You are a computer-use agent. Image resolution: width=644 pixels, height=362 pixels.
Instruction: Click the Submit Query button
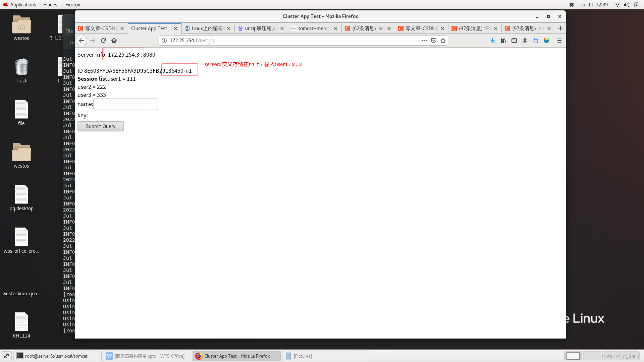tap(100, 126)
